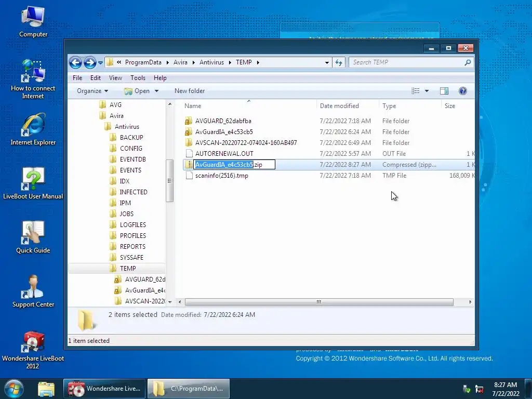532x399 pixels.
Task: Open pinned Explorer taskbar icon
Action: point(46,389)
